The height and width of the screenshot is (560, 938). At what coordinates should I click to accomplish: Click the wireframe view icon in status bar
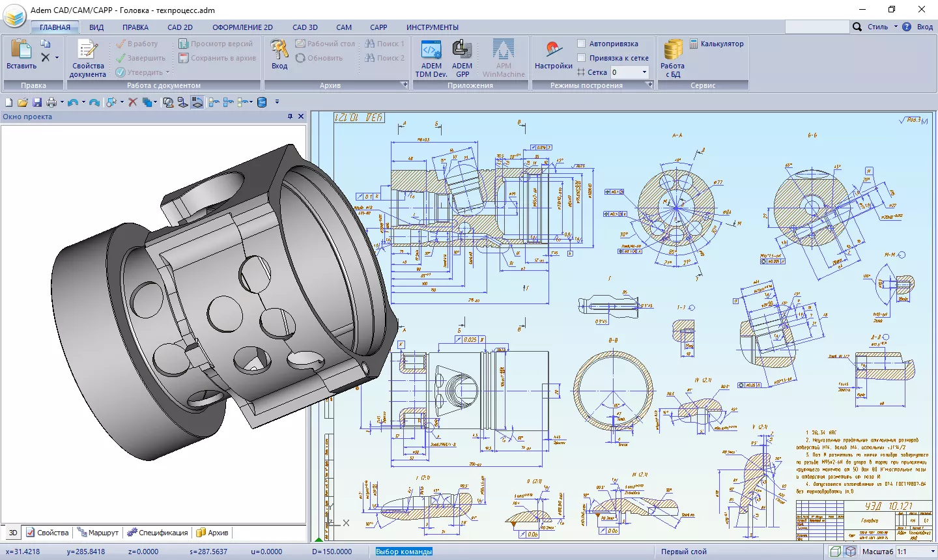[836, 552]
